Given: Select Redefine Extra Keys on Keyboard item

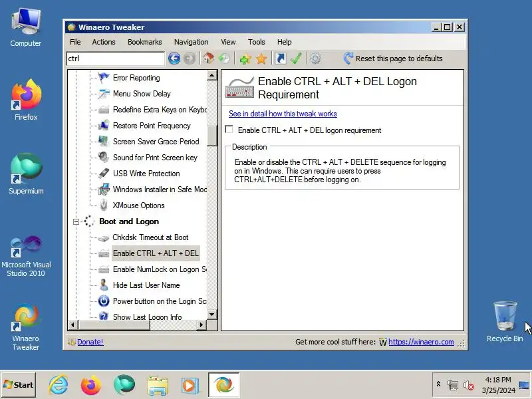Looking at the screenshot, I should (x=160, y=110).
